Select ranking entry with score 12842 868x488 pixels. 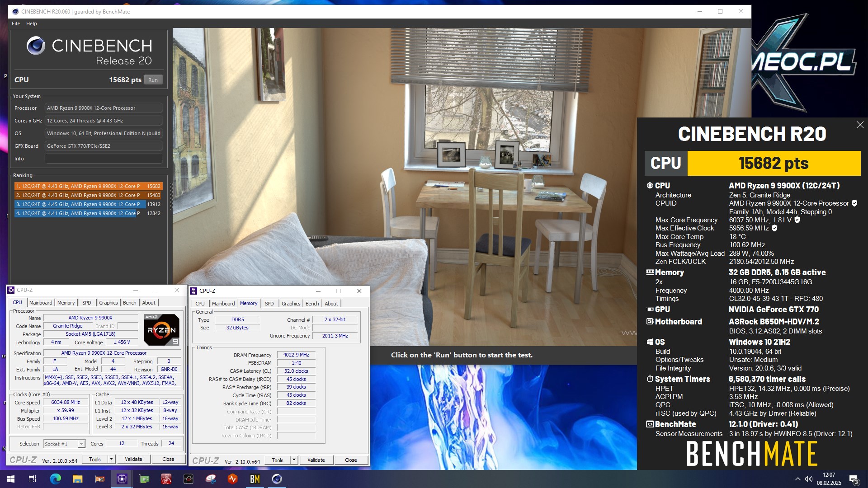click(x=88, y=213)
